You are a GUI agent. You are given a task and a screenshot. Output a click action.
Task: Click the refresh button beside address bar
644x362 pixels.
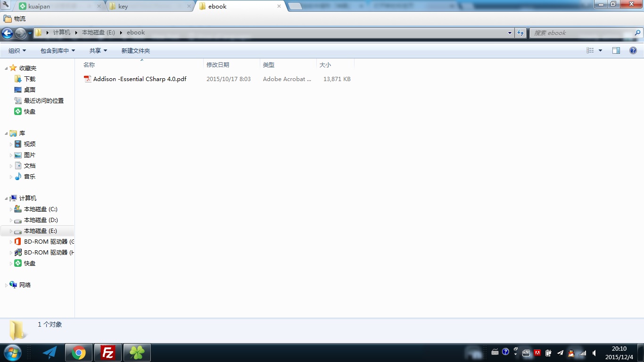point(520,33)
